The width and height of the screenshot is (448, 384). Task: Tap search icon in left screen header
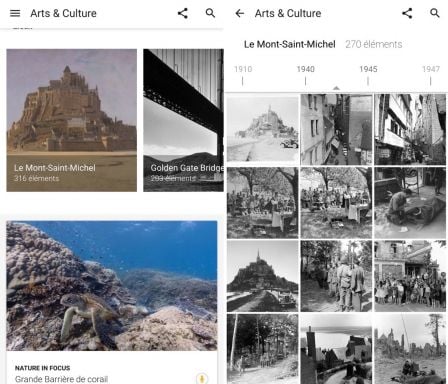click(x=210, y=13)
